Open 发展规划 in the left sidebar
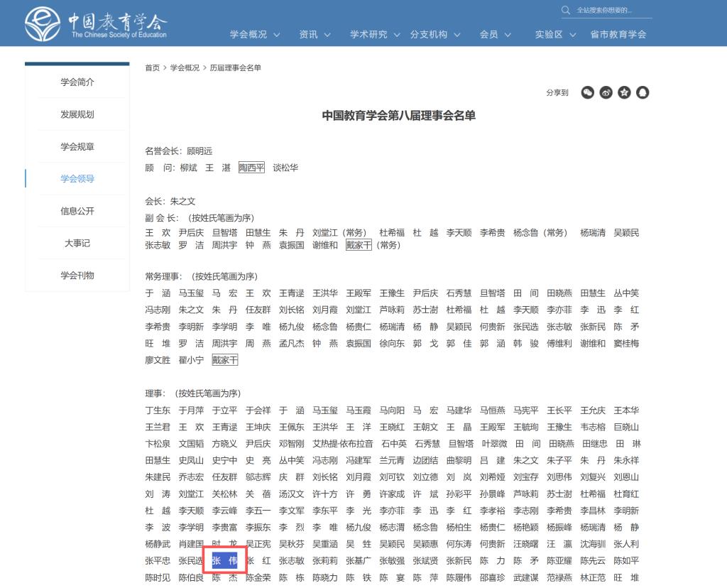Viewport: 727px width, 588px height. [x=77, y=114]
